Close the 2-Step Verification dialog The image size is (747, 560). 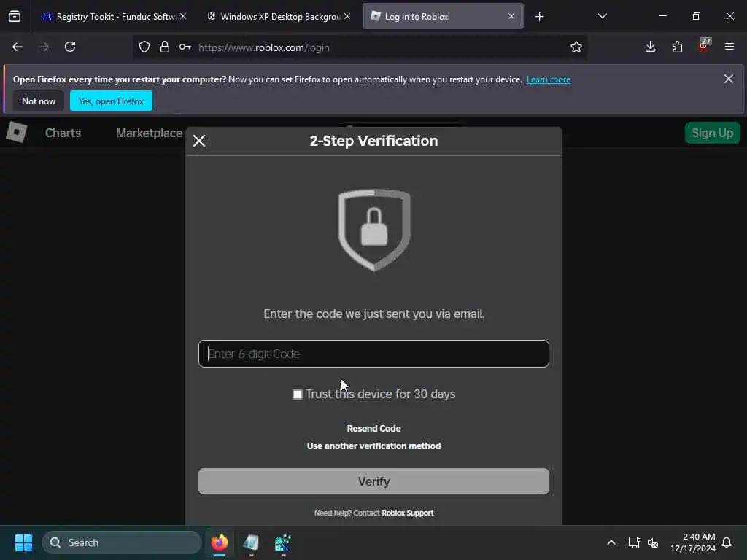coord(199,141)
